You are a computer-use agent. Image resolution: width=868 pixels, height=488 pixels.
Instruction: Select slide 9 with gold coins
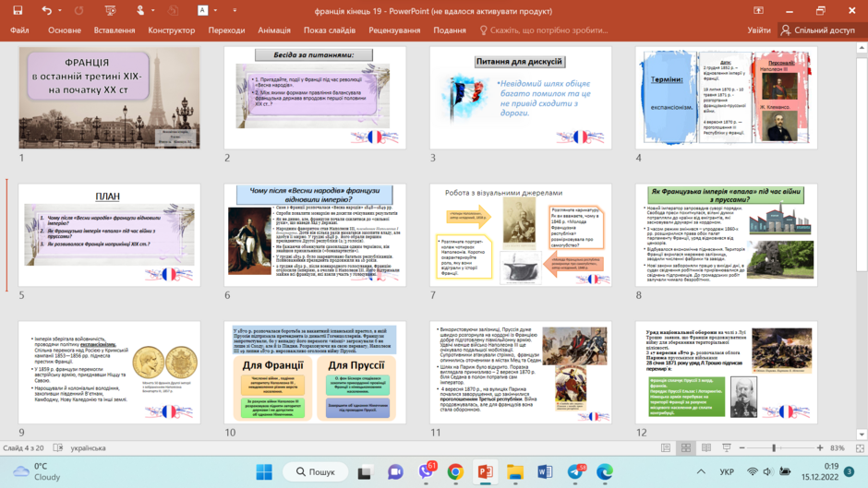(x=109, y=373)
